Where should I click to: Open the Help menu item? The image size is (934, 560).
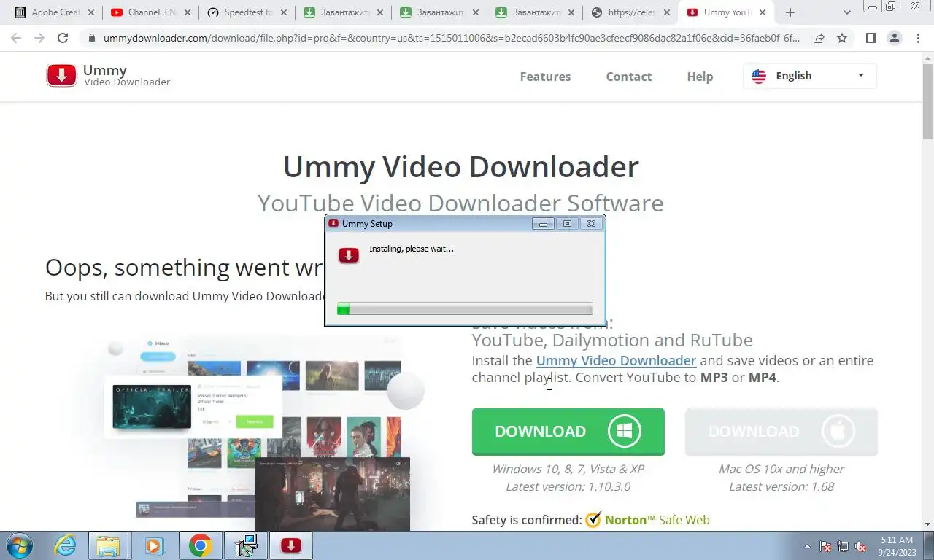(x=700, y=77)
